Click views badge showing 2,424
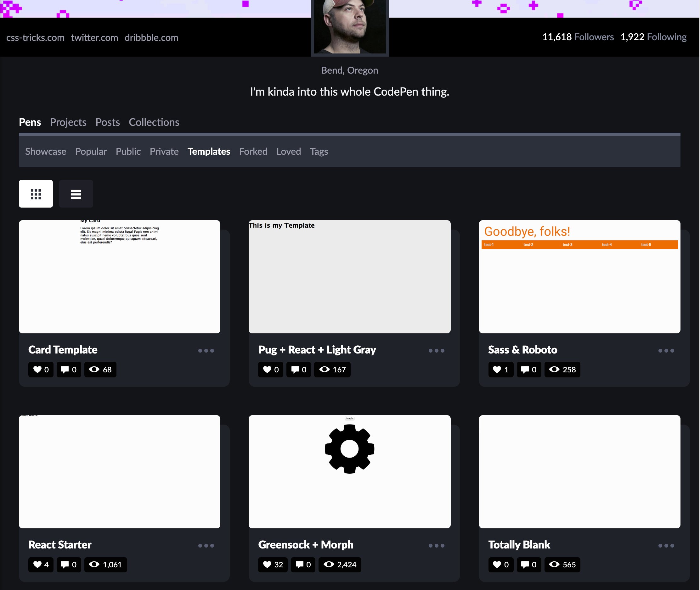 tap(340, 565)
